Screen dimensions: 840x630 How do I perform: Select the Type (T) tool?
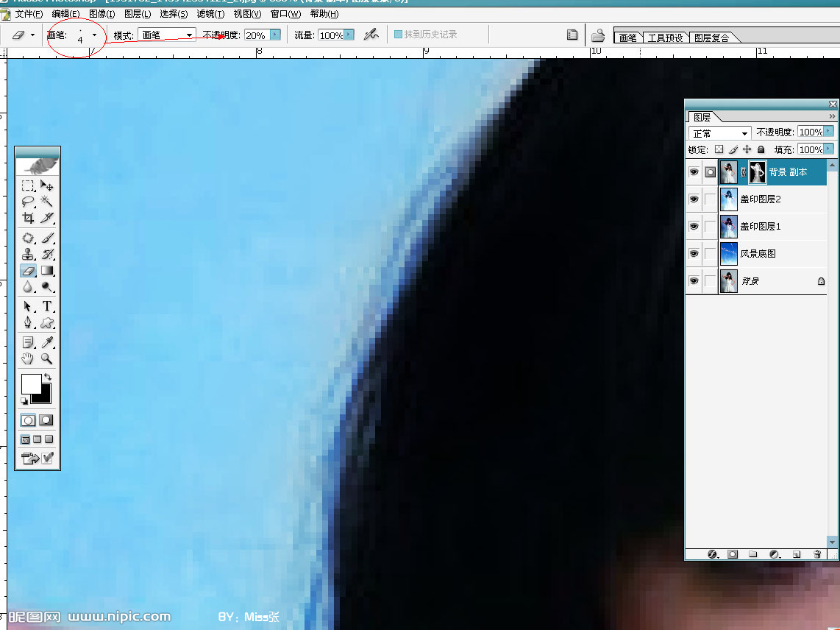pos(47,306)
